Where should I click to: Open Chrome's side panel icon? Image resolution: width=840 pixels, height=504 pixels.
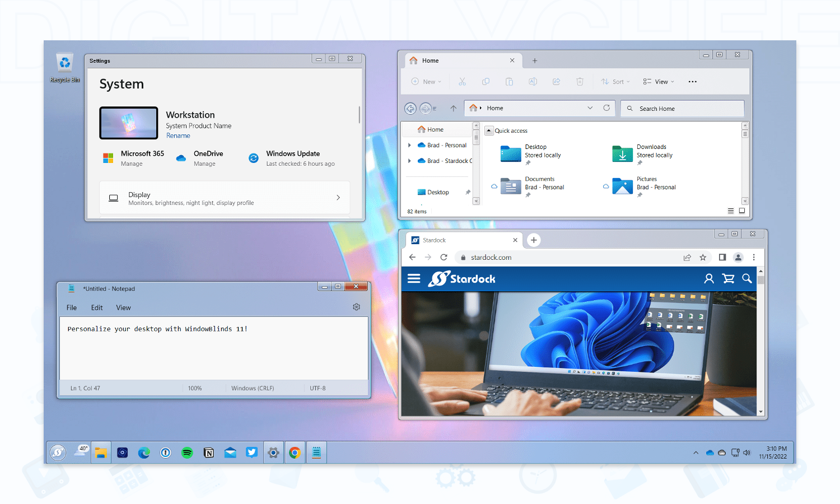tap(722, 258)
